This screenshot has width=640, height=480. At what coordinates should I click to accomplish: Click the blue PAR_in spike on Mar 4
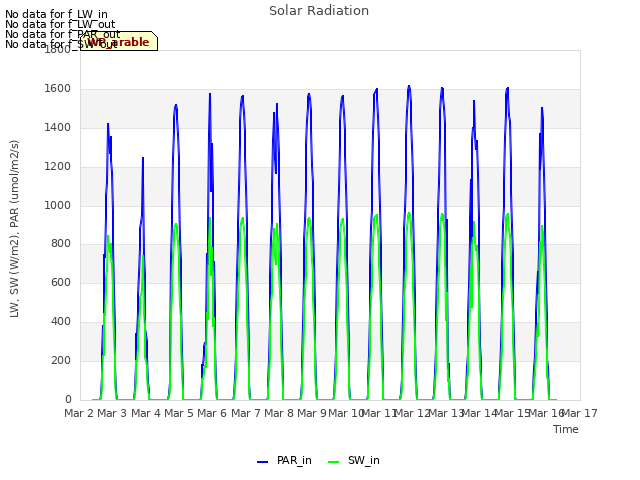point(143,158)
